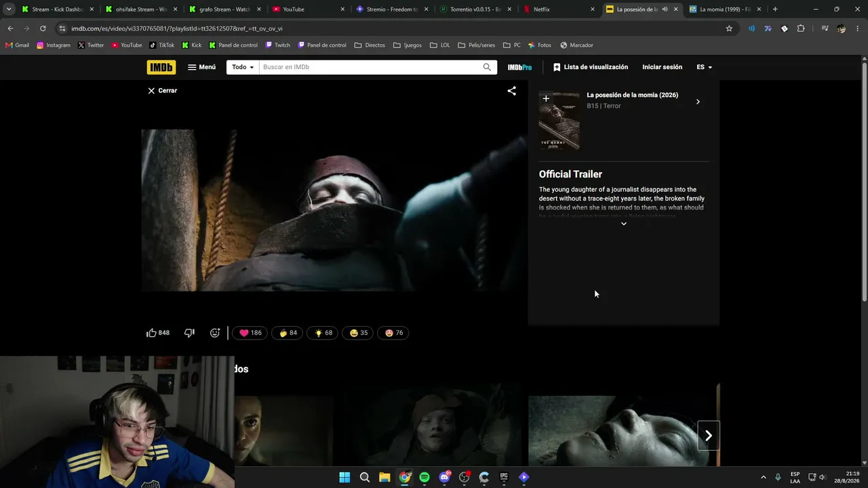Go back to the previous page
This screenshot has width=868, height=488.
click(x=10, y=28)
